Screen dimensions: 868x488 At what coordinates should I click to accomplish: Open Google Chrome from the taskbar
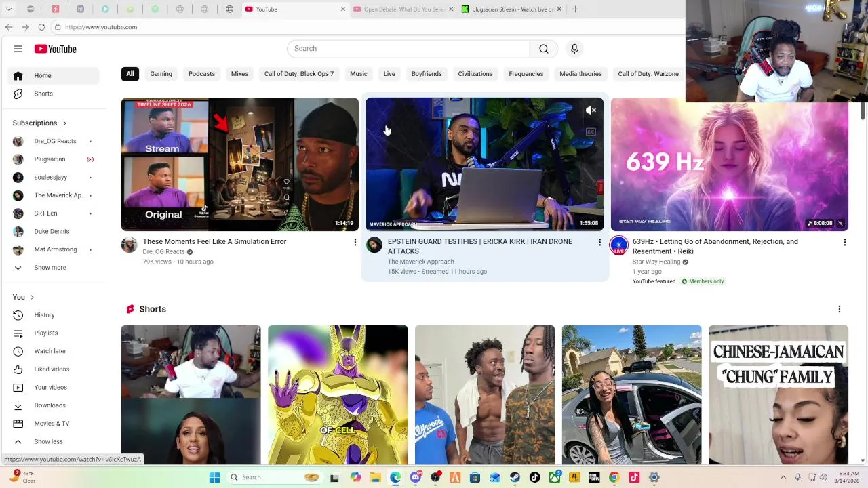point(614,477)
